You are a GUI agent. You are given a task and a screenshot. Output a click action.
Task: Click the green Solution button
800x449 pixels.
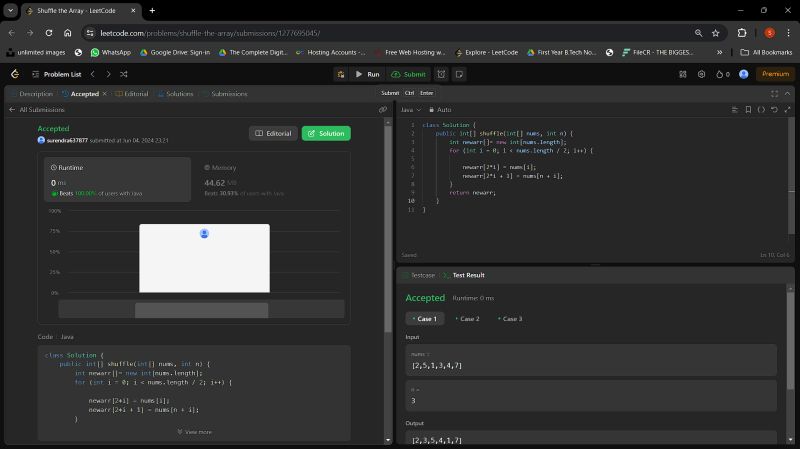click(326, 133)
